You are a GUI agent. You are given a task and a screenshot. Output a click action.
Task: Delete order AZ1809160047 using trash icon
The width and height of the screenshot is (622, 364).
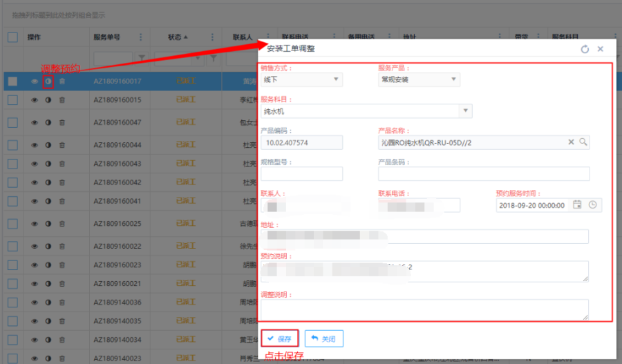[x=62, y=122]
